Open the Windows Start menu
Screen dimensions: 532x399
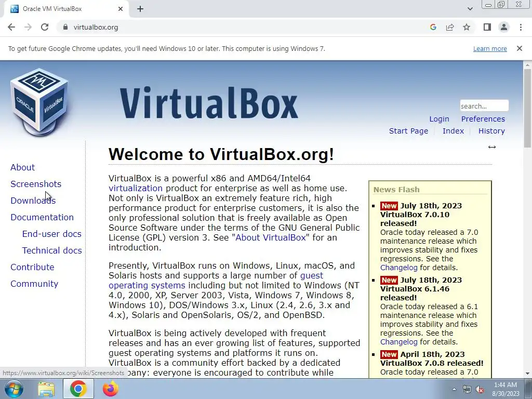point(14,389)
